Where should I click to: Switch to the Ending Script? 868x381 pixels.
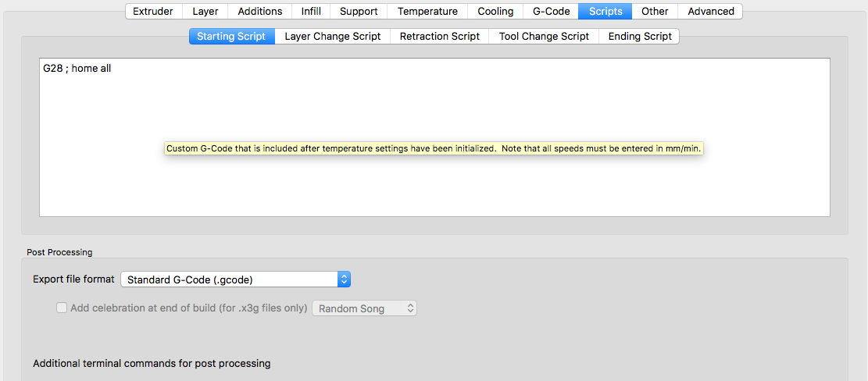(639, 37)
